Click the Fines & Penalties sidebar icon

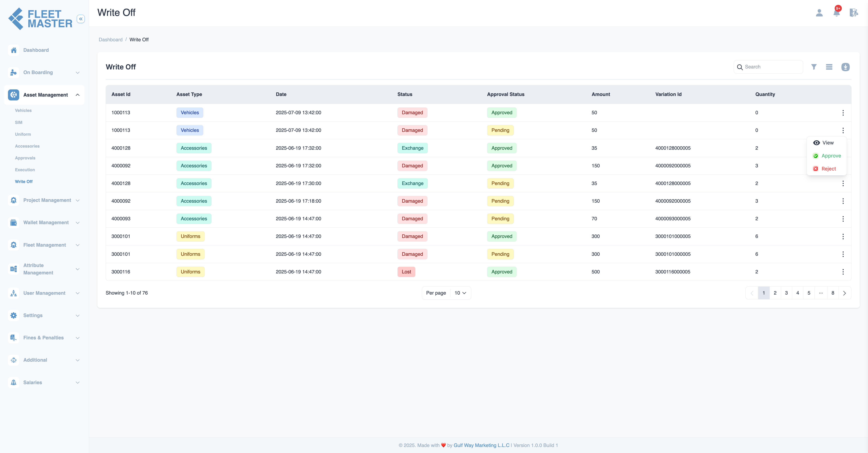click(14, 338)
